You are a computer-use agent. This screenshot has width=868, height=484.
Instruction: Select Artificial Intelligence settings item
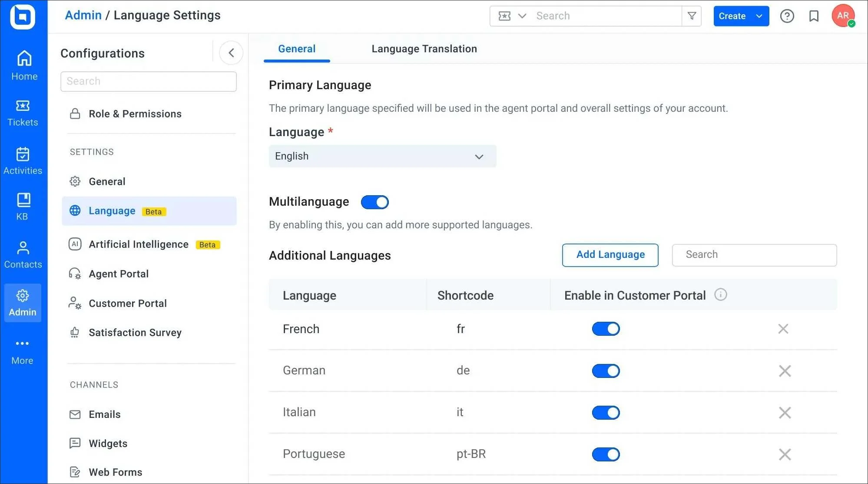[139, 244]
